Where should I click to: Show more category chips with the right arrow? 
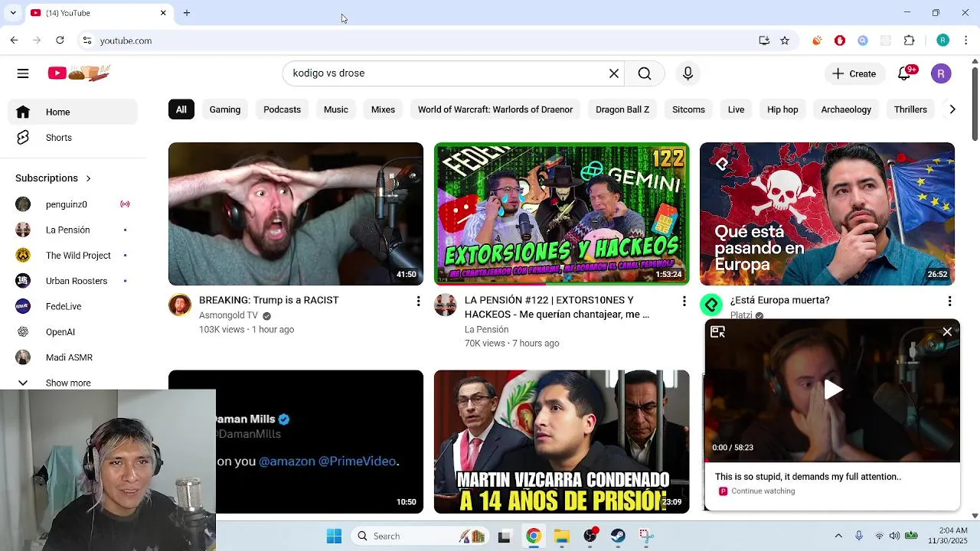pos(952,109)
